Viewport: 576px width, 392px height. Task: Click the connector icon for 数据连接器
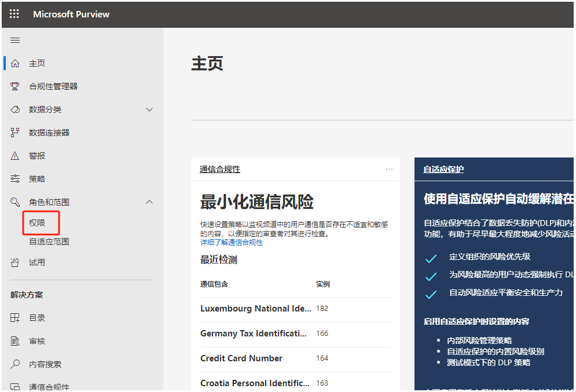coord(15,133)
